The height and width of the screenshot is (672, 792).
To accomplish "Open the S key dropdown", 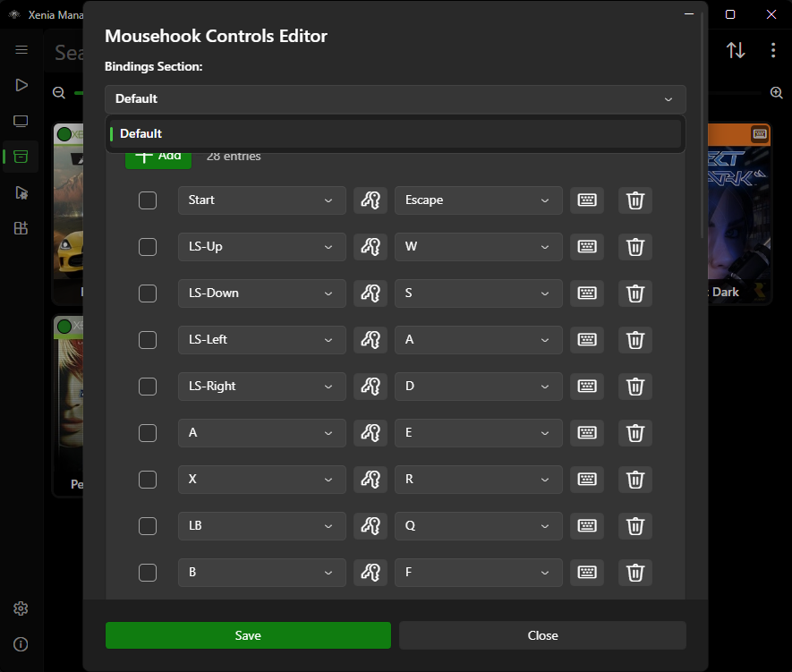I will pyautogui.click(x=478, y=293).
